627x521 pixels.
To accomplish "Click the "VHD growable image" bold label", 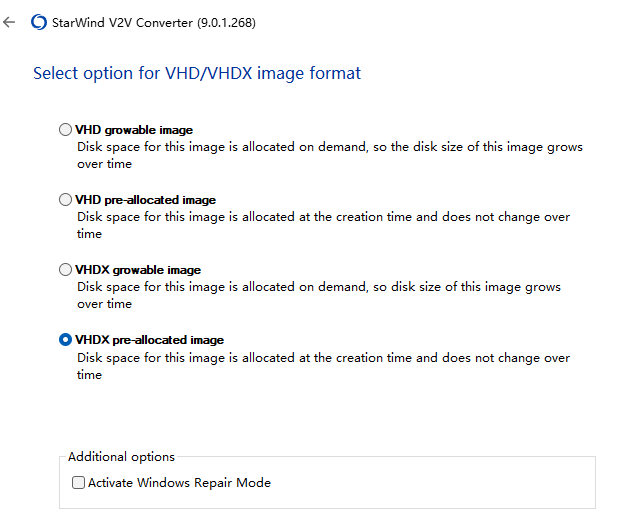I will 134,130.
